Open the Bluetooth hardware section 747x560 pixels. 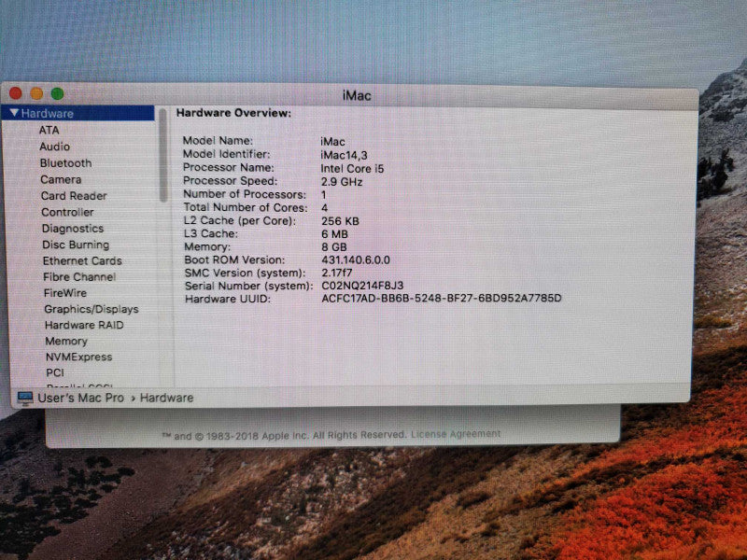click(x=65, y=162)
